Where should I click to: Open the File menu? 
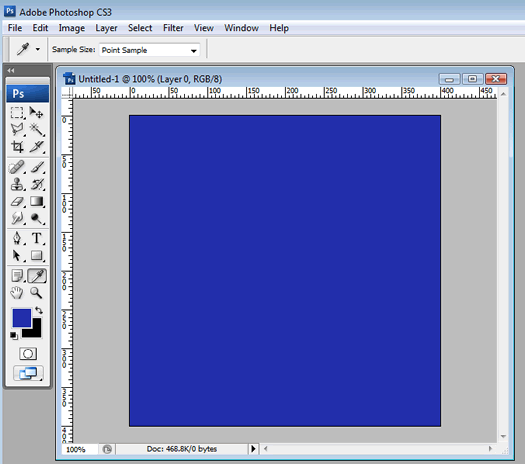(x=15, y=28)
